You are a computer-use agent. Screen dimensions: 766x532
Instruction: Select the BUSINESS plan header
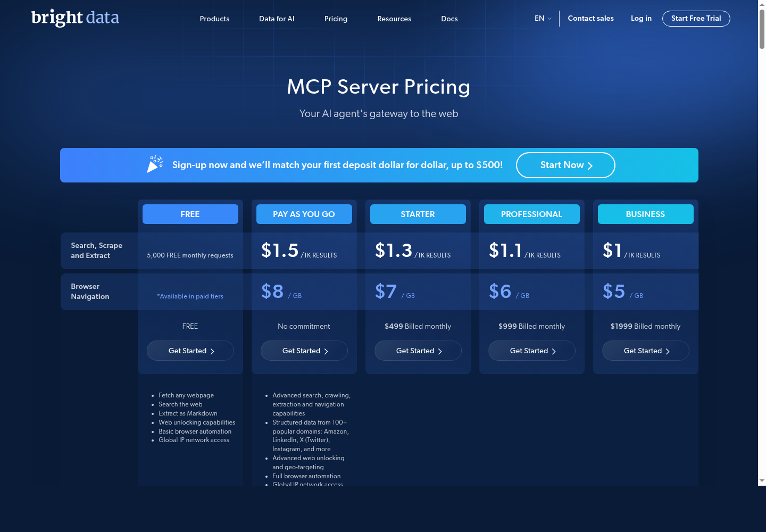(x=646, y=214)
